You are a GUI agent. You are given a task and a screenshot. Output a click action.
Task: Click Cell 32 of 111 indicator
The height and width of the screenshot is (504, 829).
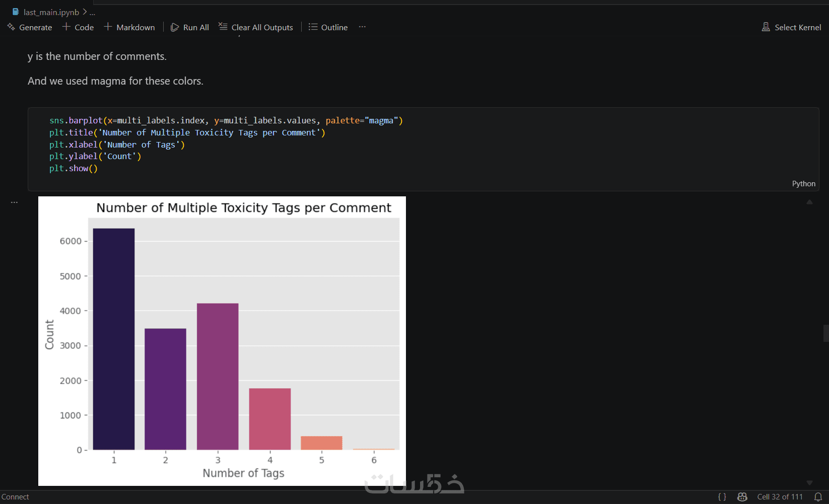point(780,497)
